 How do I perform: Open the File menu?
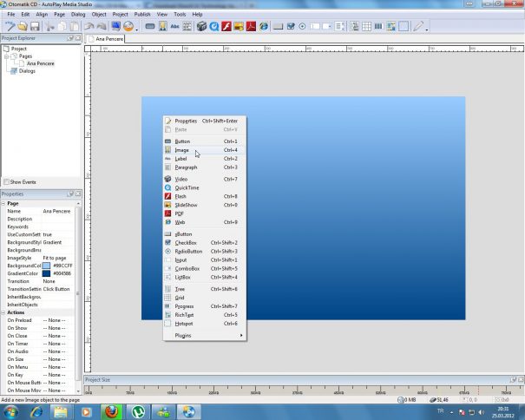click(11, 15)
